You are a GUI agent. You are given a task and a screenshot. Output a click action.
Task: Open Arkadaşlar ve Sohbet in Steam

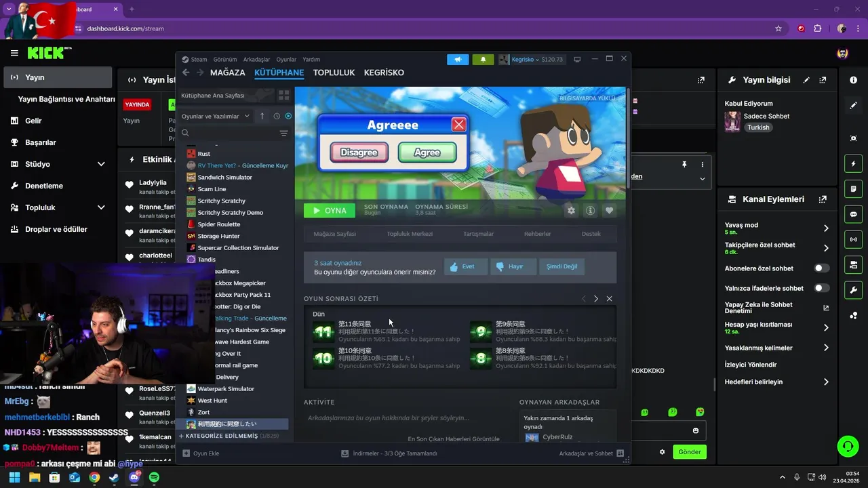[591, 453]
